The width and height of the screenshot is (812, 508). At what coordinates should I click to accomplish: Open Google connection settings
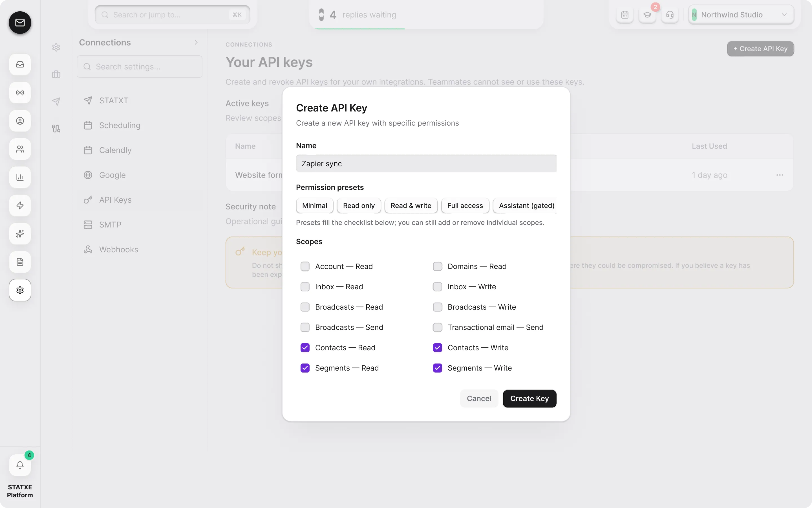tap(140, 175)
